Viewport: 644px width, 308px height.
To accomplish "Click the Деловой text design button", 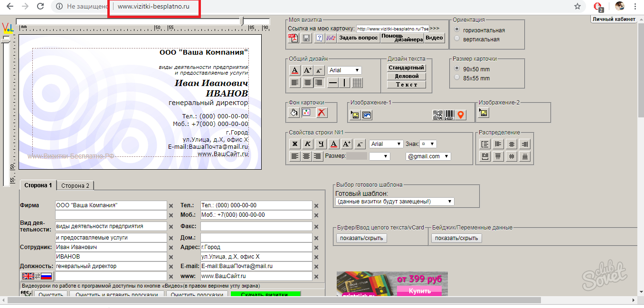I will 407,76.
